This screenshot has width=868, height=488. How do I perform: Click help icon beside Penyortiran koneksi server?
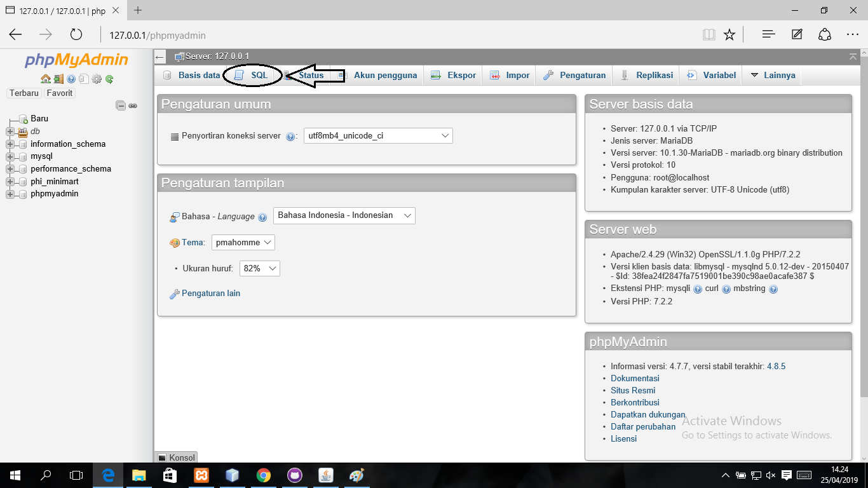pos(290,136)
